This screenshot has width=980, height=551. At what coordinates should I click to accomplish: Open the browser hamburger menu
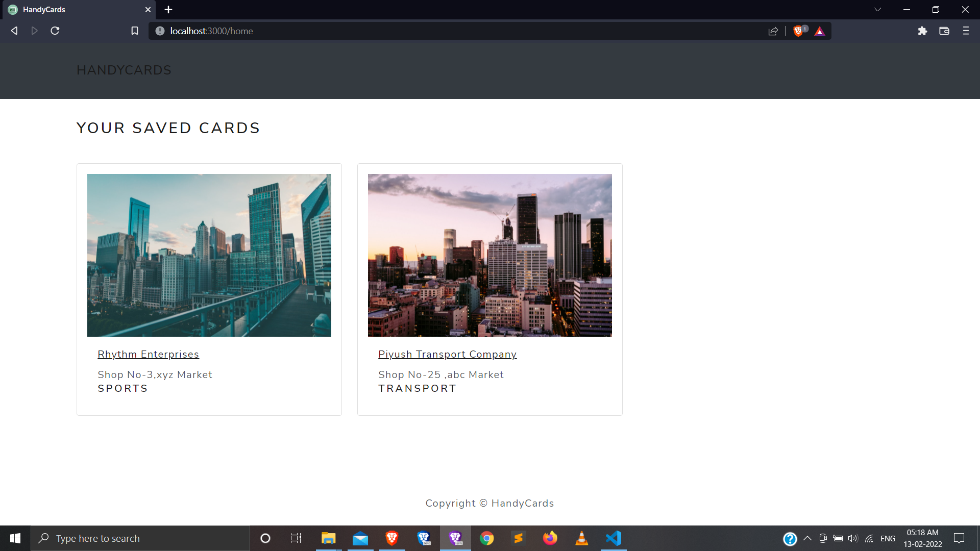point(966,31)
